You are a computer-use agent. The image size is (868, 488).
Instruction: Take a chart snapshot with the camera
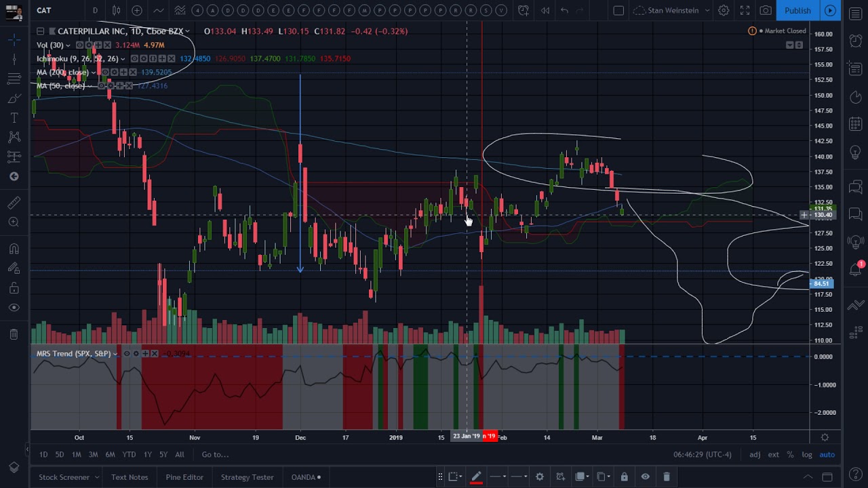click(x=766, y=10)
